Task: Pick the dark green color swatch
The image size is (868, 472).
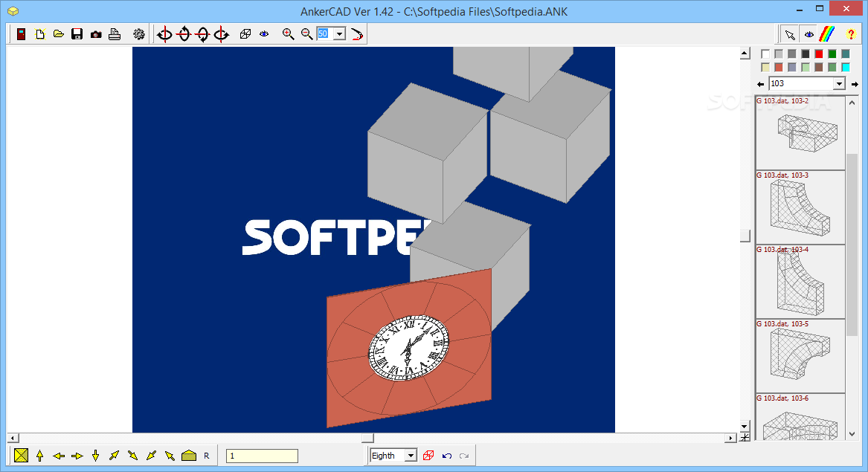Action: pos(832,54)
